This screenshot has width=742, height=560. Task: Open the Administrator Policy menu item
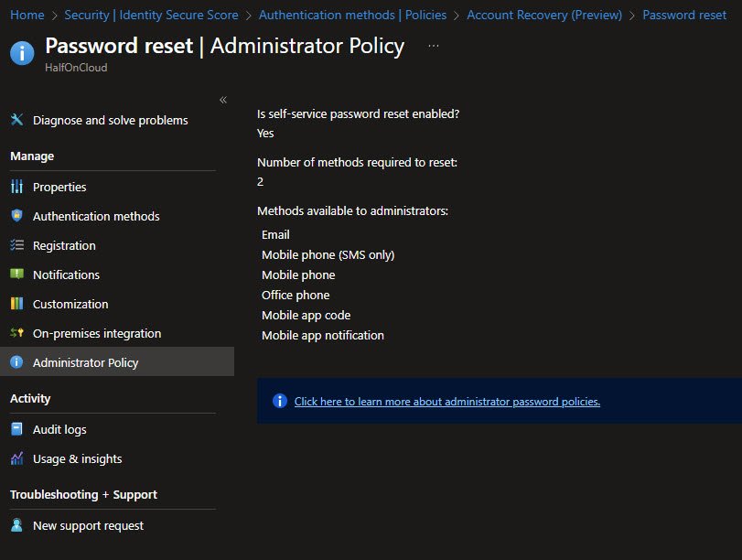pos(85,362)
